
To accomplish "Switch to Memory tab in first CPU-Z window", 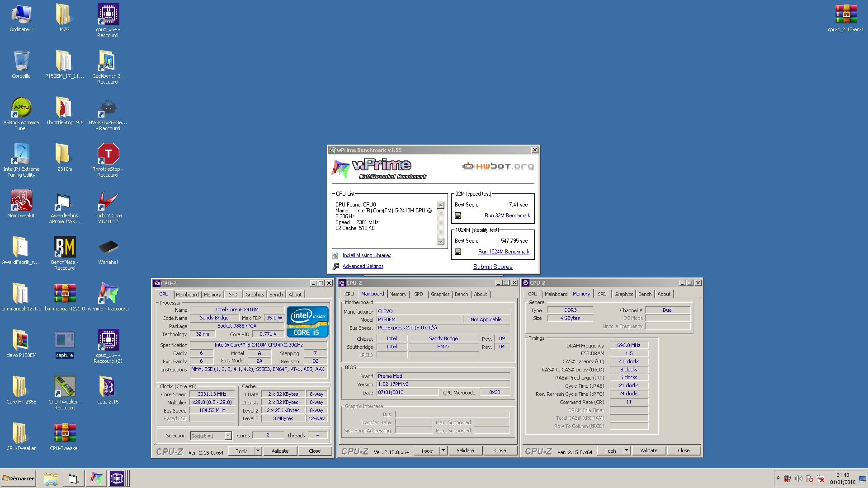I will click(212, 295).
